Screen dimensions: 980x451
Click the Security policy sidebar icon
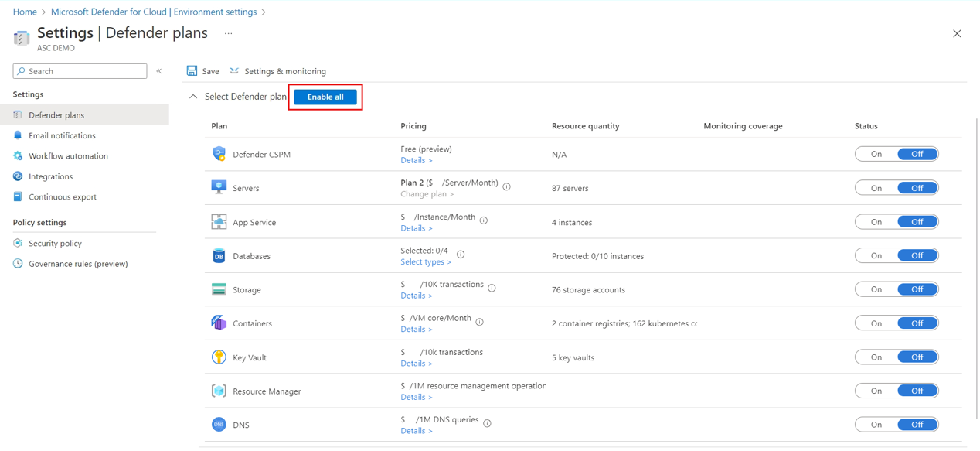18,243
